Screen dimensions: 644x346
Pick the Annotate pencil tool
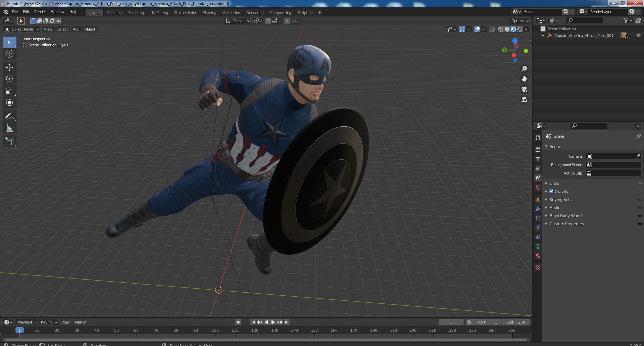9,116
